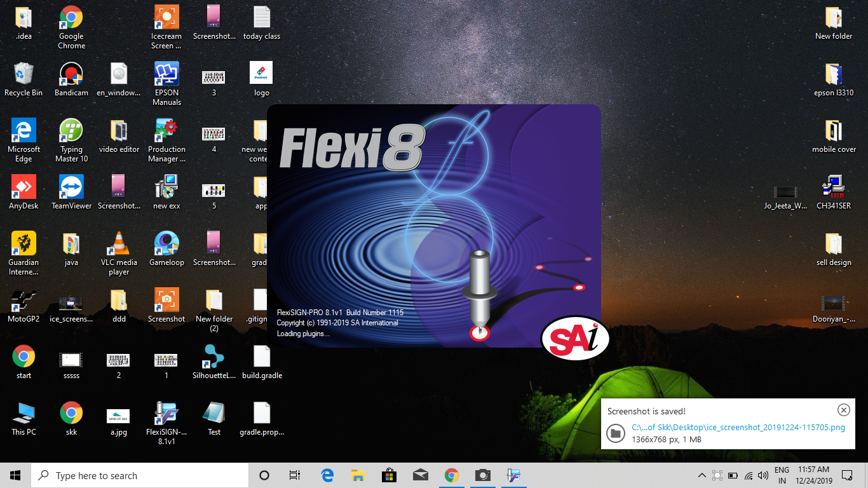Open the Windows Start menu
This screenshot has width=868, height=488.
click(x=15, y=475)
